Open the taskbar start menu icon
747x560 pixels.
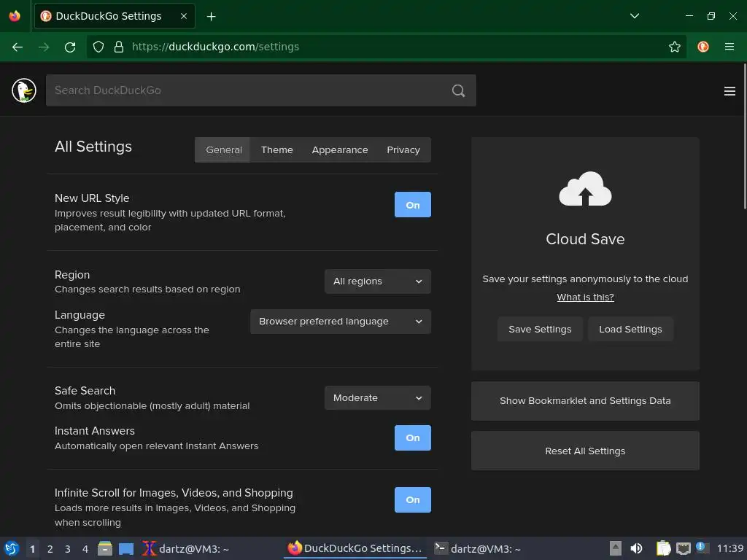point(12,548)
